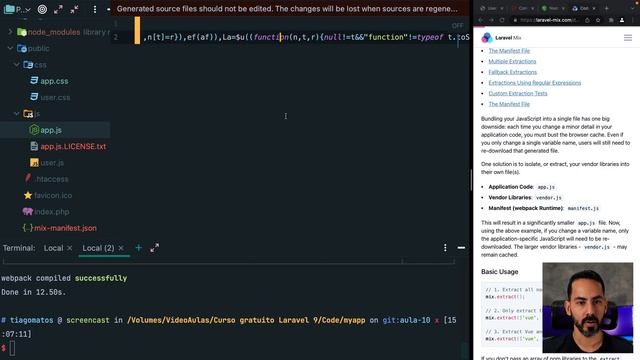
Task: Collapse the public folder
Action: [10, 48]
